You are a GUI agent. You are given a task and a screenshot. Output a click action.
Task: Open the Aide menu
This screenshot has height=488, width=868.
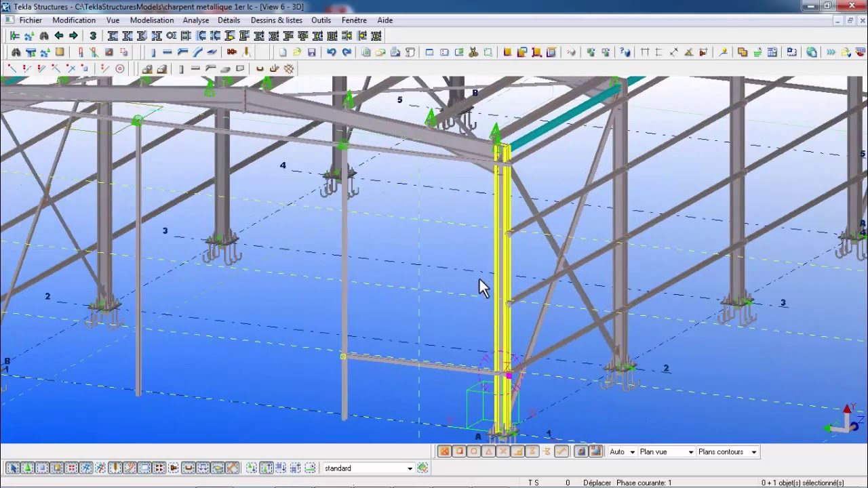(384, 20)
